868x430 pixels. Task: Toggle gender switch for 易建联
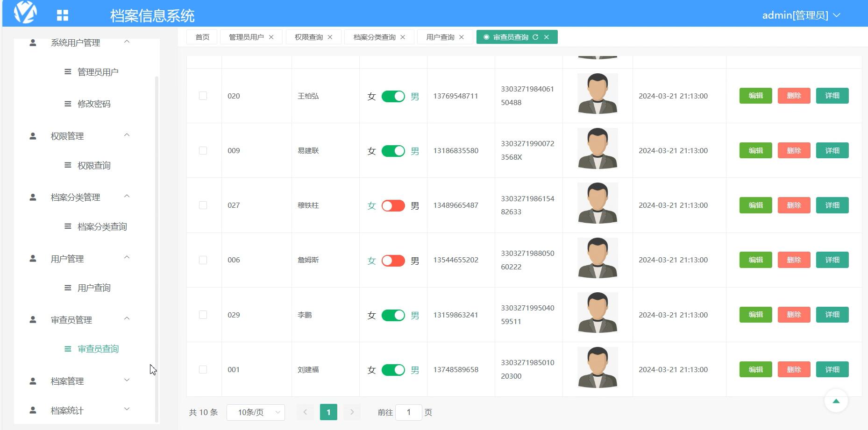(x=393, y=151)
